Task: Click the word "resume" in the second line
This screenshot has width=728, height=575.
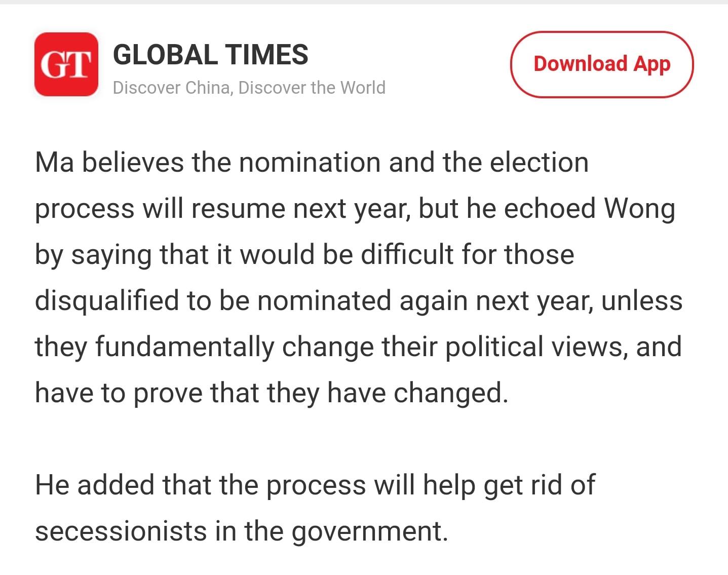Action: coord(238,208)
